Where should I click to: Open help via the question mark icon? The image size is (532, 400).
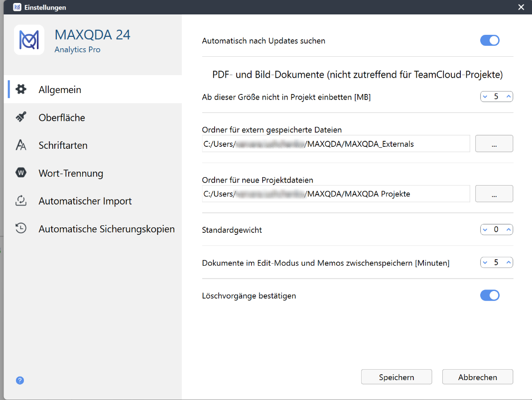coord(20,380)
